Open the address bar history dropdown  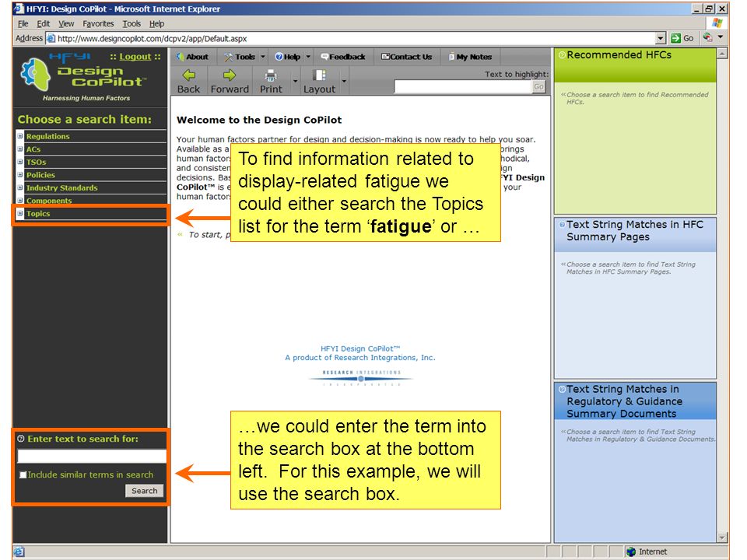tap(661, 38)
